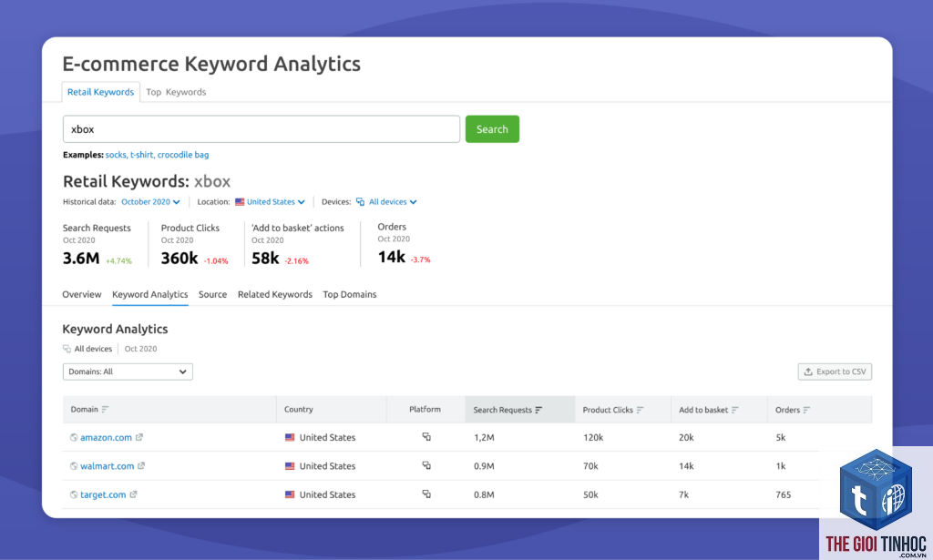Click the crocodile bag example link
The image size is (933, 560).
(x=183, y=155)
